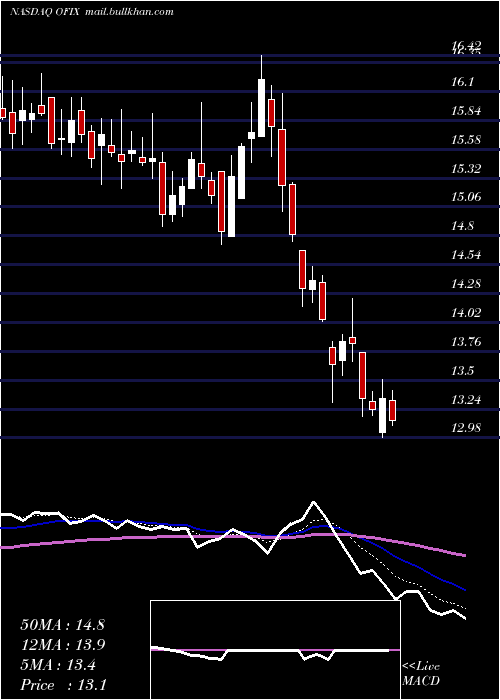Click the 5MA : 13.4 readout
The width and height of the screenshot is (500, 700).
(58, 665)
